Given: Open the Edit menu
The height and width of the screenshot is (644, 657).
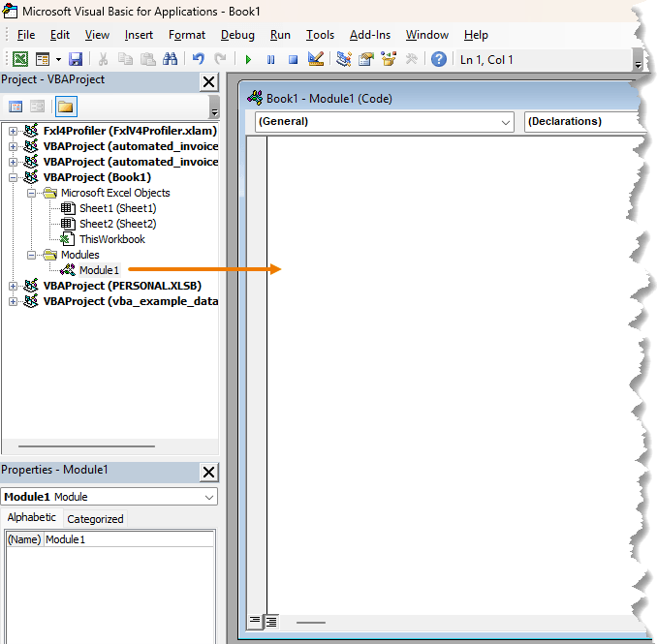Looking at the screenshot, I should coord(60,35).
